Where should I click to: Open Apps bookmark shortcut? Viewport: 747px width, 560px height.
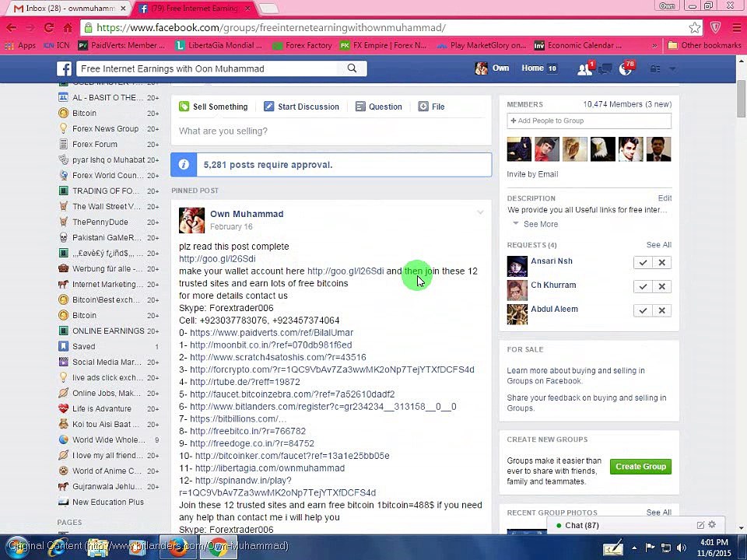(x=20, y=45)
